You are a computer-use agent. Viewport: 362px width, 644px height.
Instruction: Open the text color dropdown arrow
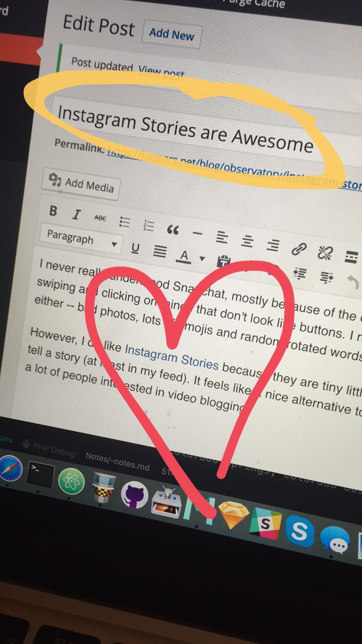click(x=202, y=259)
